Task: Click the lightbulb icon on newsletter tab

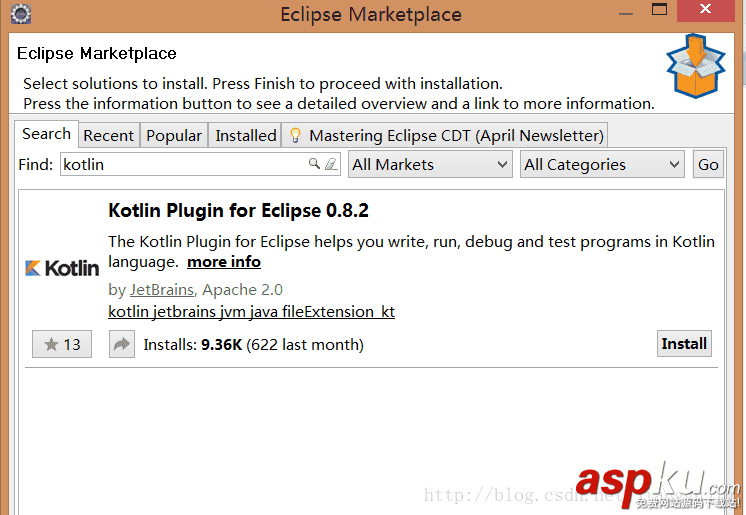Action: pyautogui.click(x=295, y=136)
